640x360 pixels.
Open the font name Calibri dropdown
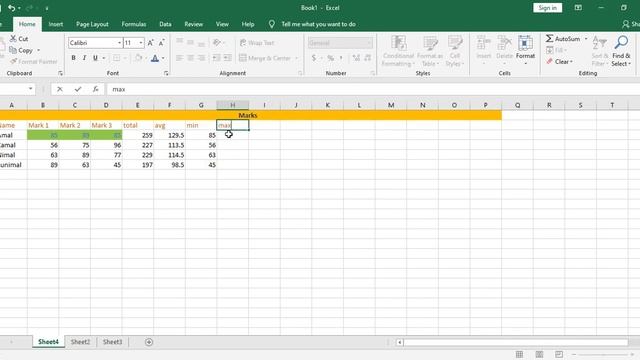pos(119,43)
